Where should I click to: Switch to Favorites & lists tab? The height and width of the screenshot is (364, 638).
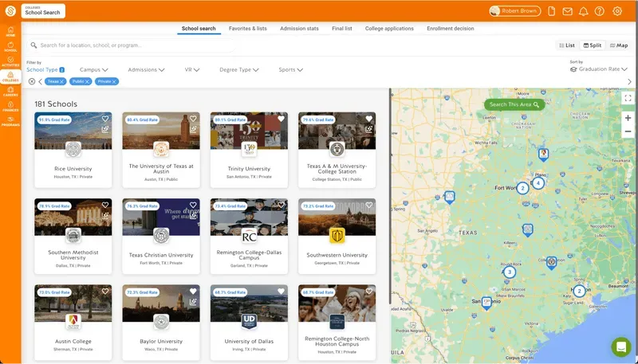pyautogui.click(x=248, y=29)
